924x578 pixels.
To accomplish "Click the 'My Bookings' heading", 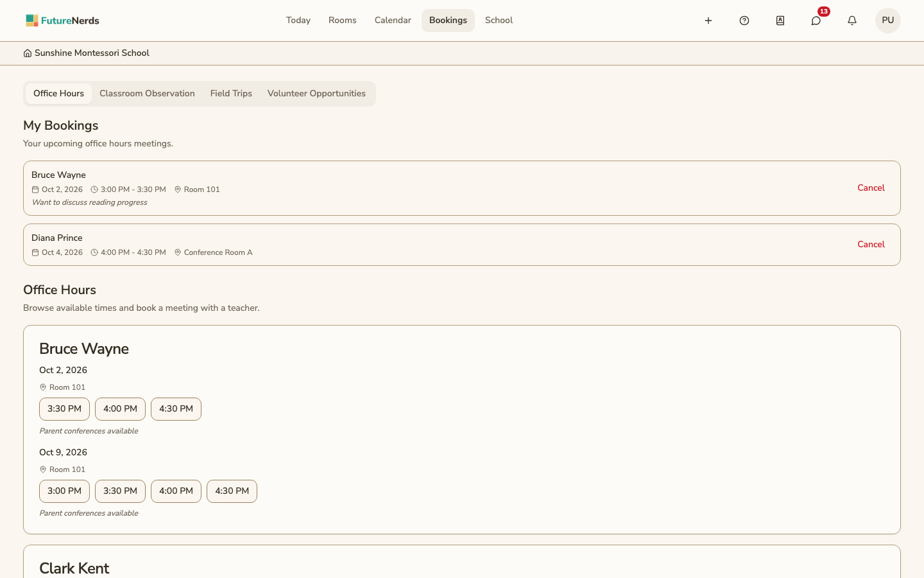I will 61,125.
